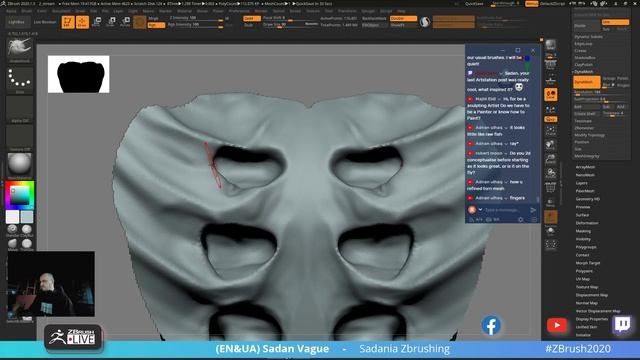Click the send message arrow in chat
Viewport: 640px width, 360px height.
533,210
